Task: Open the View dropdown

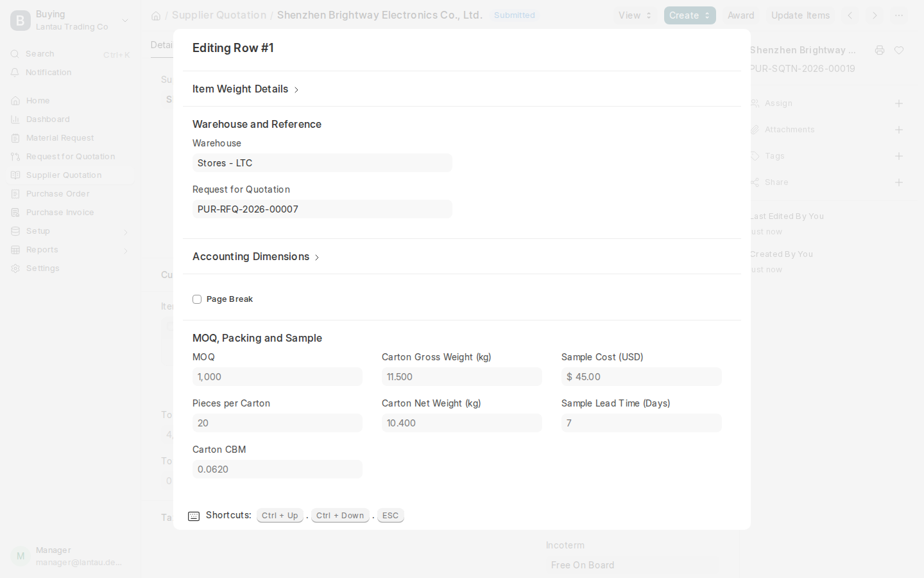Action: pyautogui.click(x=635, y=15)
